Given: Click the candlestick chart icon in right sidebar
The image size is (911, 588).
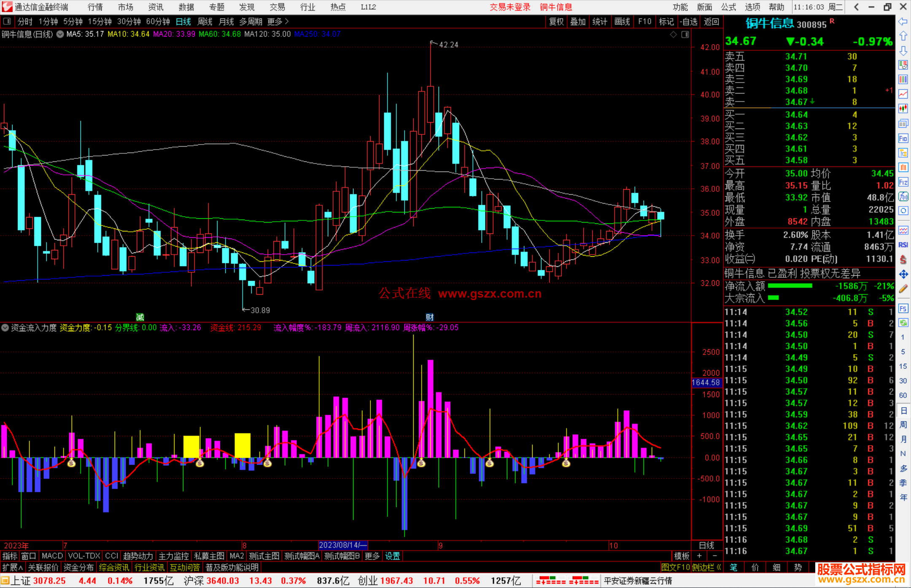Looking at the screenshot, I should click(903, 109).
